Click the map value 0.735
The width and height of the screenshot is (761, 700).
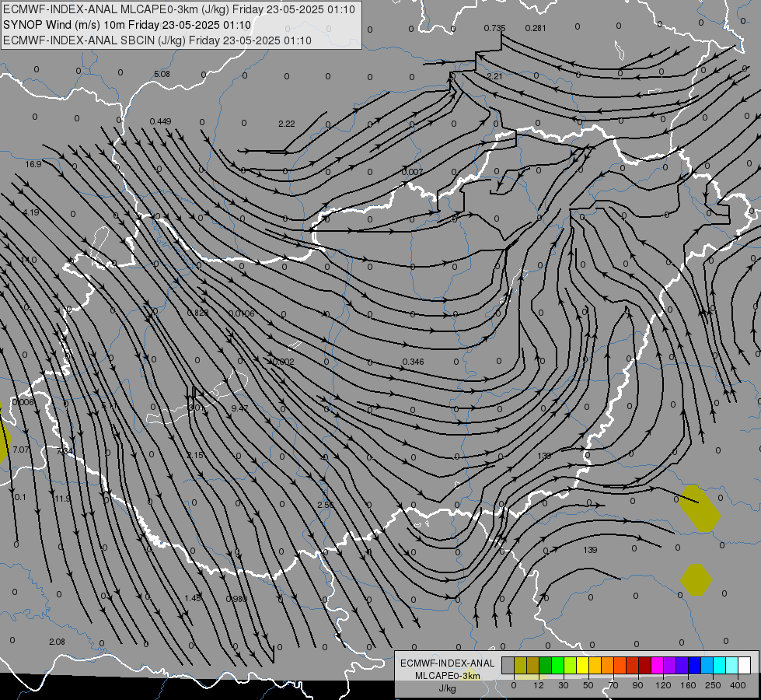494,28
